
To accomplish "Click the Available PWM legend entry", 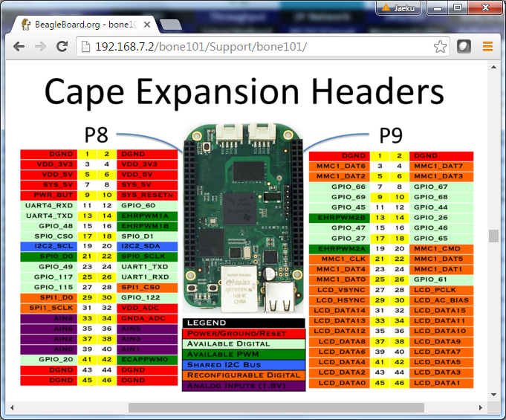I will point(244,354).
